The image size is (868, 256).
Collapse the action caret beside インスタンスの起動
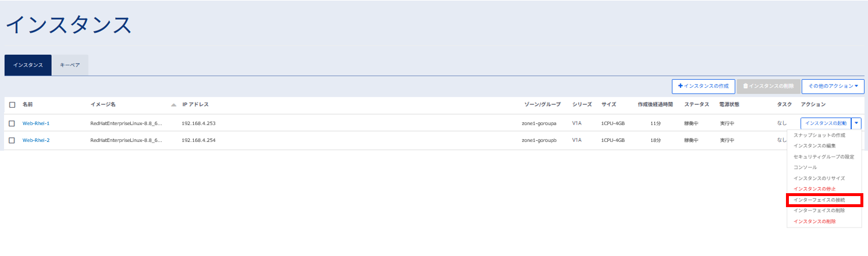tap(856, 123)
